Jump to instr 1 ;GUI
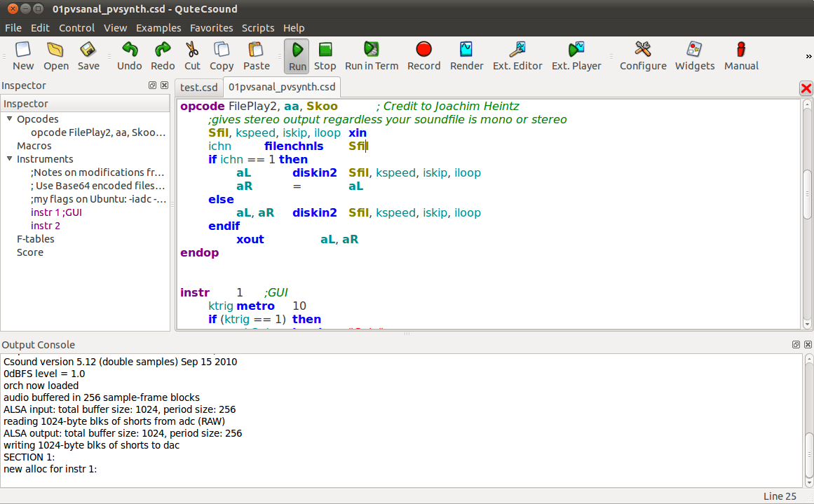 point(56,212)
